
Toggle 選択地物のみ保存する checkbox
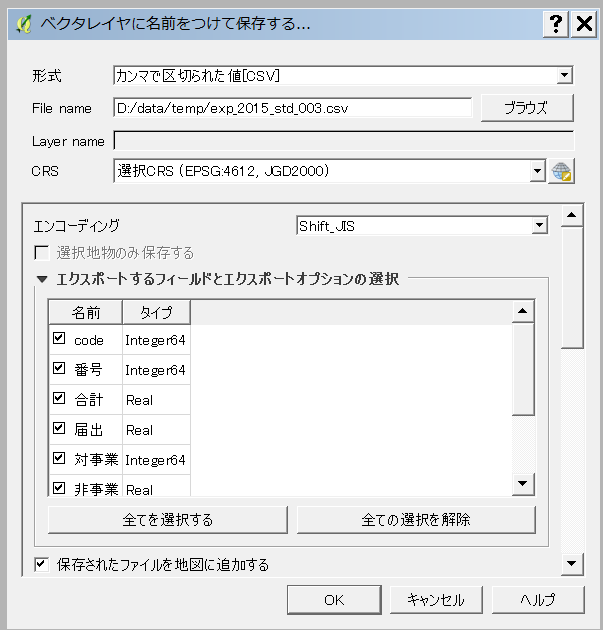click(x=42, y=253)
